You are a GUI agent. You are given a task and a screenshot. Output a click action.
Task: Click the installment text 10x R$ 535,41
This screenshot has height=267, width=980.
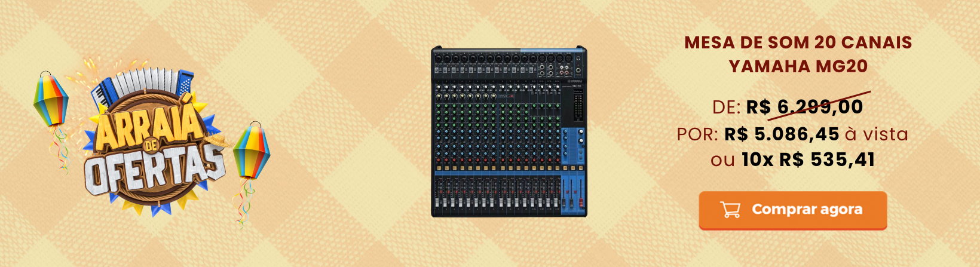click(808, 159)
